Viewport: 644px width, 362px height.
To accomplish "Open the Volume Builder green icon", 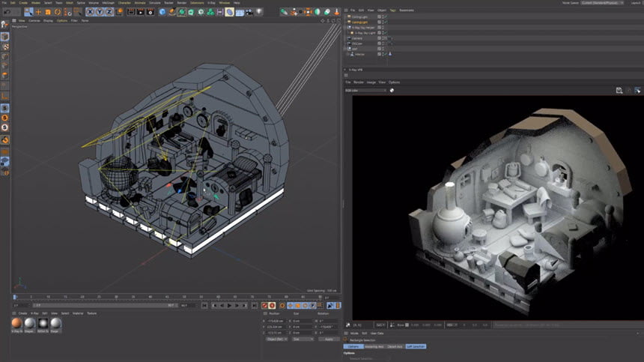I will pyautogui.click(x=210, y=12).
